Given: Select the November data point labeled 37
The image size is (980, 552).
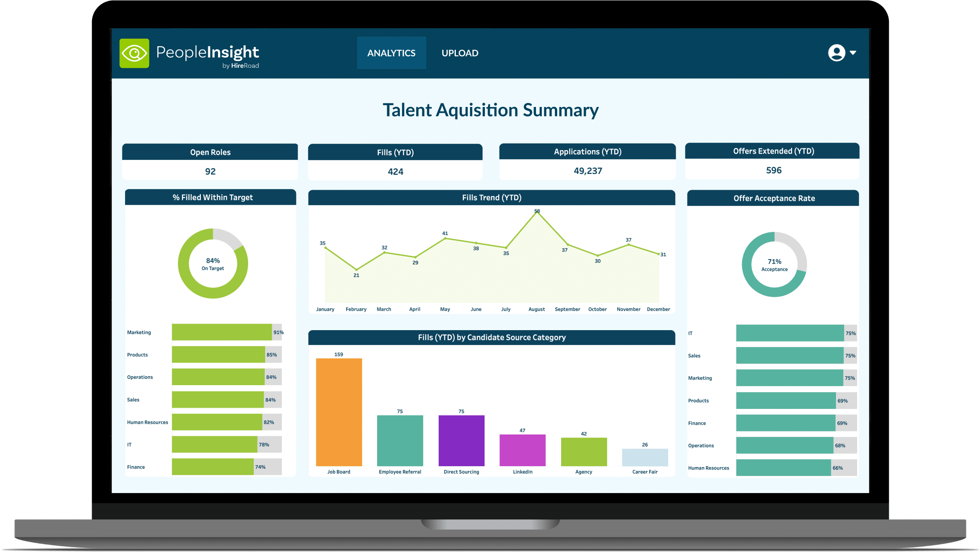Looking at the screenshot, I should [x=629, y=245].
